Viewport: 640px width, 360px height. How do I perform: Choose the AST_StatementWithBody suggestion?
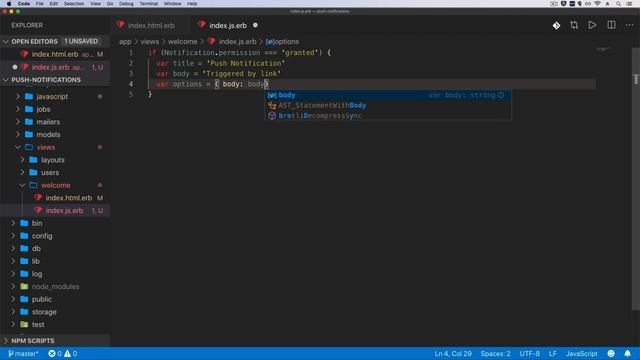(x=387, y=105)
